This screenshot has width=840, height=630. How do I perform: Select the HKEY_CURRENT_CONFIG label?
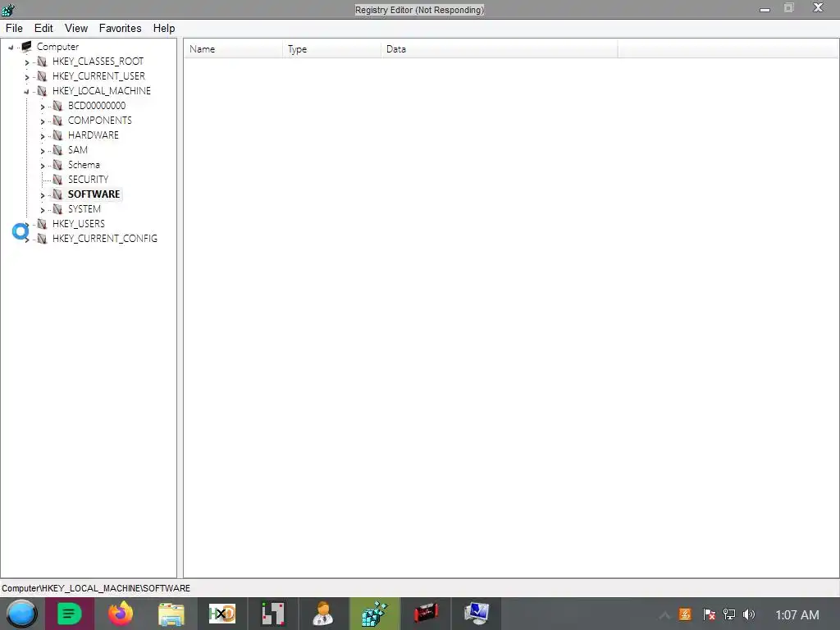104,239
